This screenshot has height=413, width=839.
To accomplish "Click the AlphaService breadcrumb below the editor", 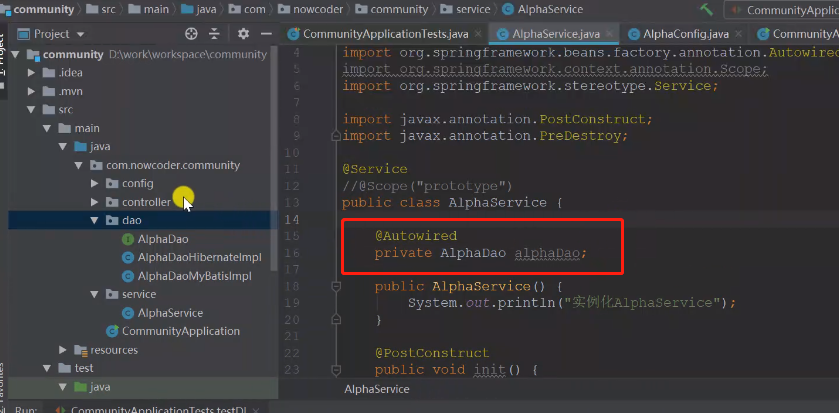I will click(377, 389).
